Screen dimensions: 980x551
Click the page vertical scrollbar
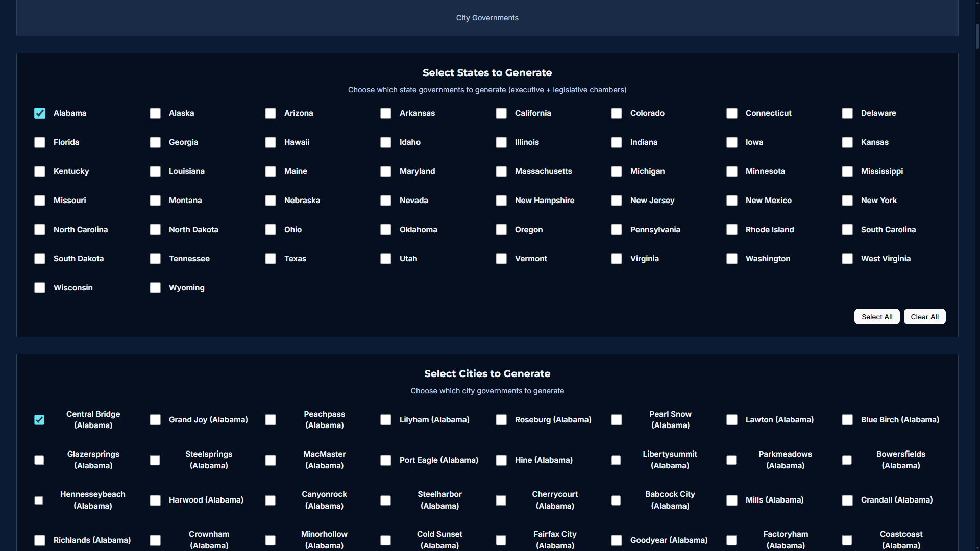977,36
